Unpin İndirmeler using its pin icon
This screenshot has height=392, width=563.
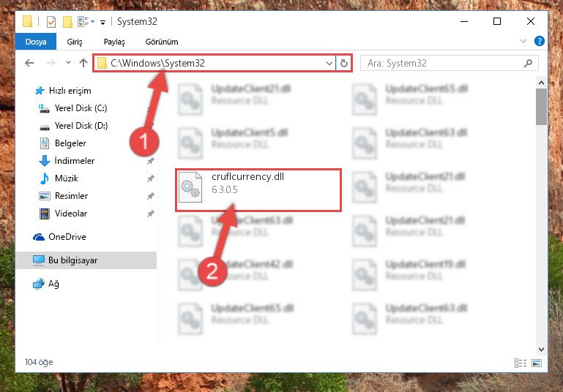point(150,161)
